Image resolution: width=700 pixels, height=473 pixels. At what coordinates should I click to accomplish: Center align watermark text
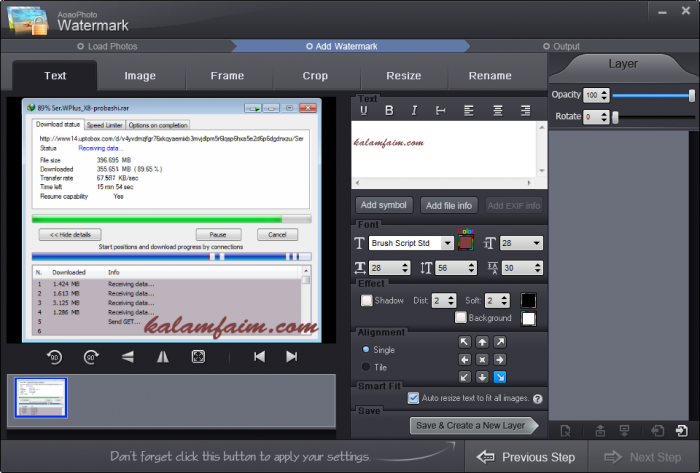coord(498,111)
